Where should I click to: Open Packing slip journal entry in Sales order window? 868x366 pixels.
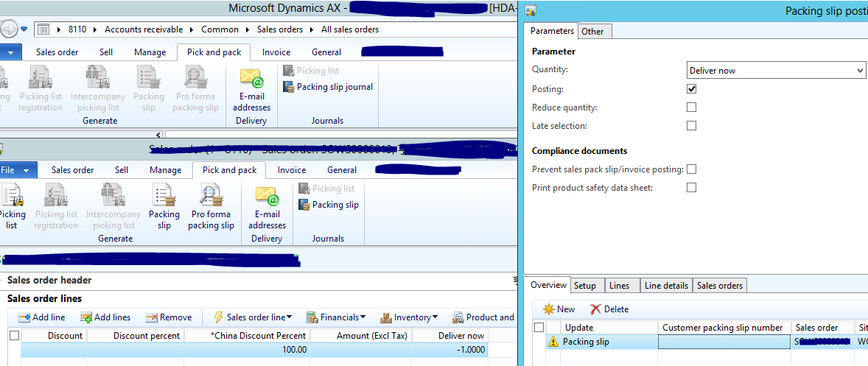pos(329,205)
